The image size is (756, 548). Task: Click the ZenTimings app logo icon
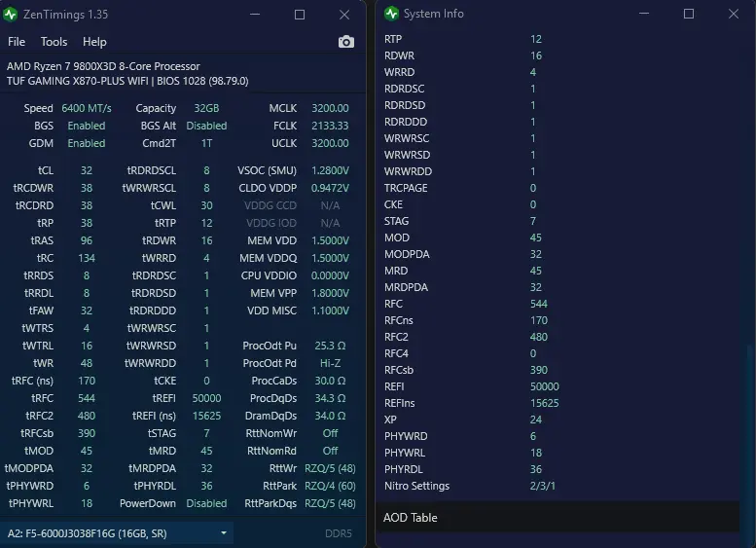click(x=10, y=14)
